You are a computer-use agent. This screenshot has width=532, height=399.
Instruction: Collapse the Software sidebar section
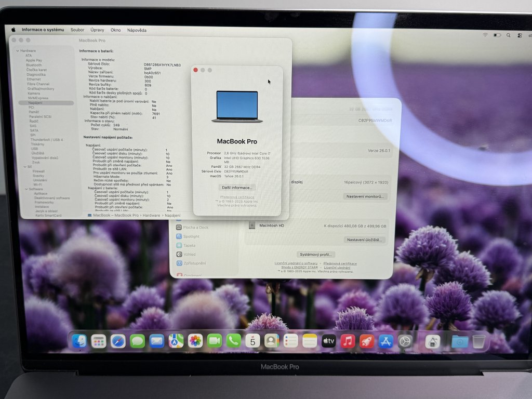25,189
